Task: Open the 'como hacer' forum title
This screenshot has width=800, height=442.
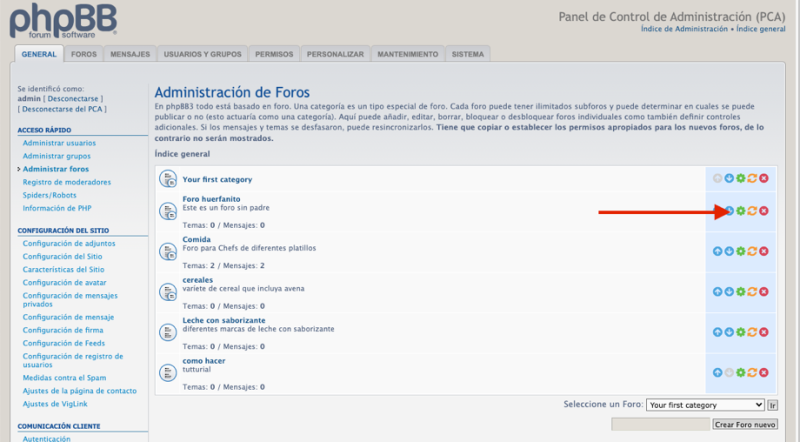Action: coord(204,361)
